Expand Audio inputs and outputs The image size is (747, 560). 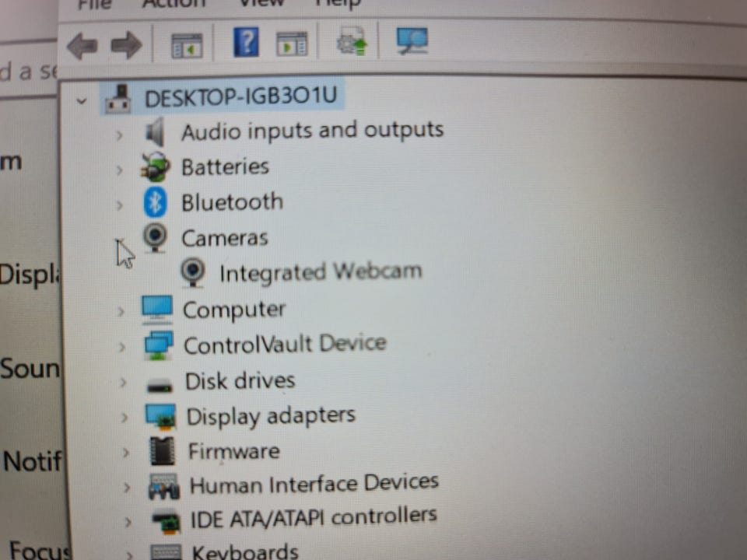(119, 135)
